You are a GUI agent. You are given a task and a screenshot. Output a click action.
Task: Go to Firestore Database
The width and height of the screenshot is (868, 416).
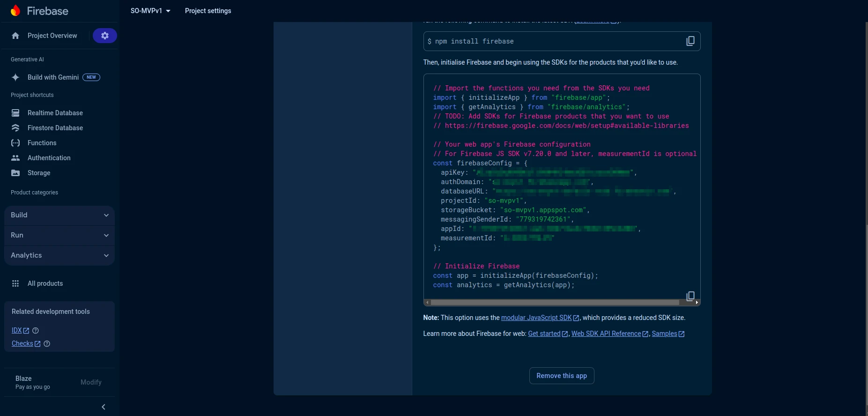coord(55,128)
